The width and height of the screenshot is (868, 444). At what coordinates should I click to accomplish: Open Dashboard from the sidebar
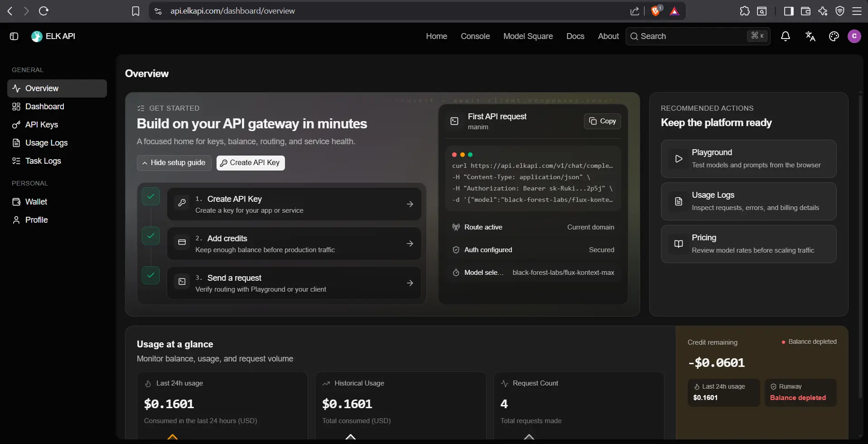point(57,107)
